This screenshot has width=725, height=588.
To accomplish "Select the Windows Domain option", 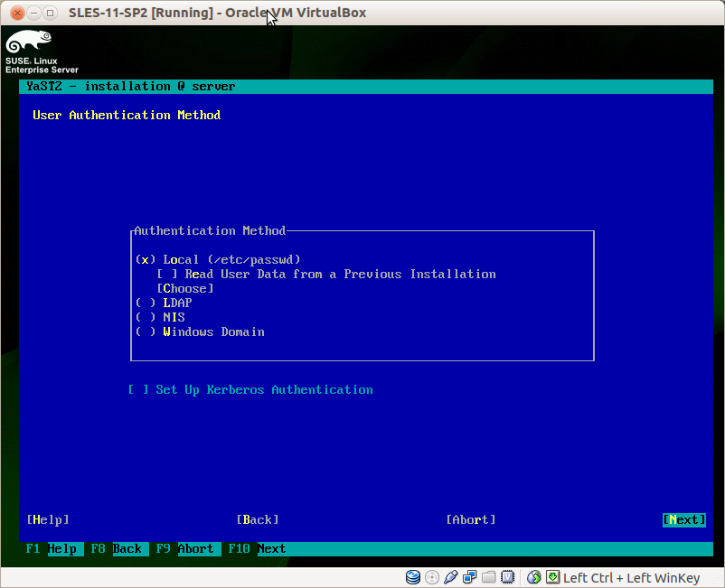I will pos(200,332).
